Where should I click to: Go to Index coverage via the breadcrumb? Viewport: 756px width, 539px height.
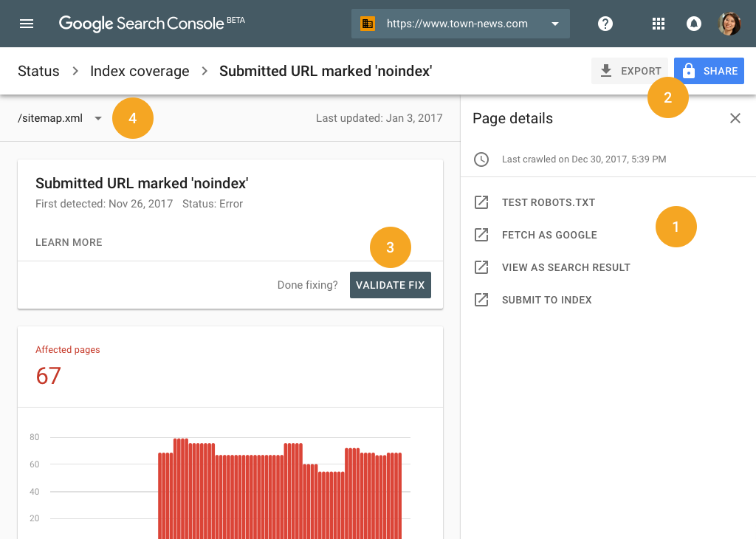(140, 71)
